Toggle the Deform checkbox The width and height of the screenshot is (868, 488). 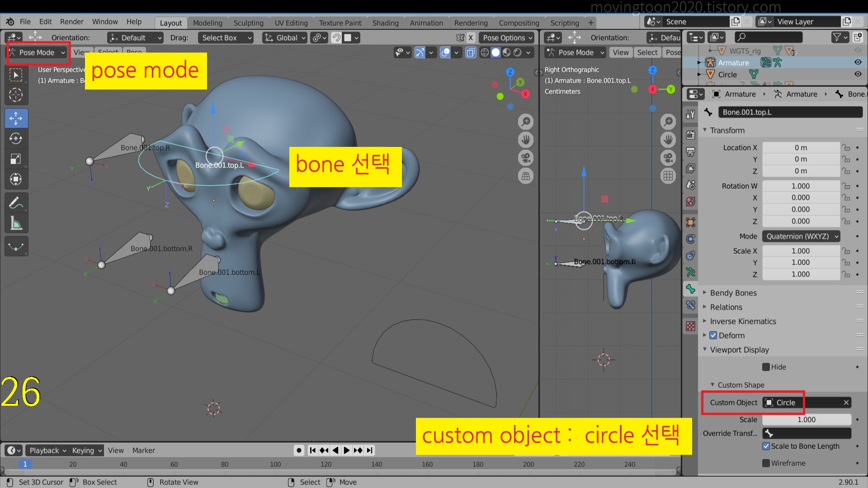point(713,335)
